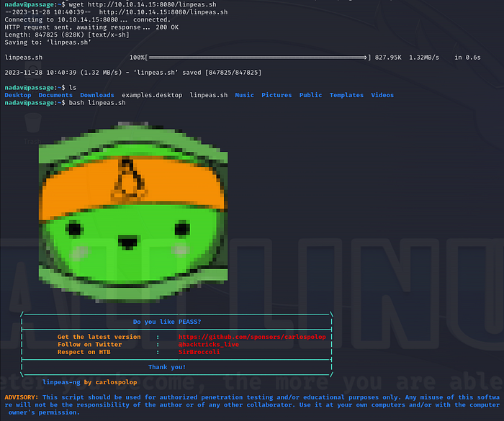This screenshot has width=504, height=421.
Task: Click the 'Do you like PEASS?' heading
Action: pyautogui.click(x=167, y=322)
